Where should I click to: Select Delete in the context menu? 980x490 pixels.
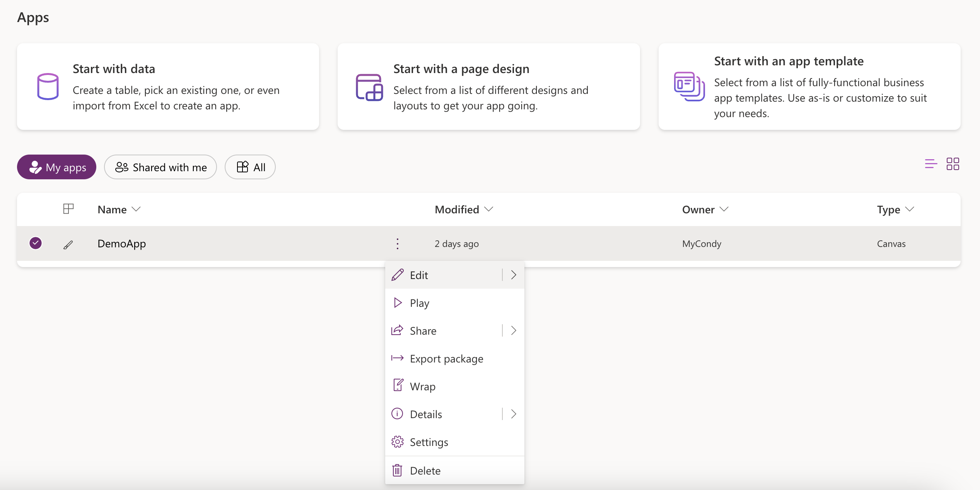click(425, 471)
